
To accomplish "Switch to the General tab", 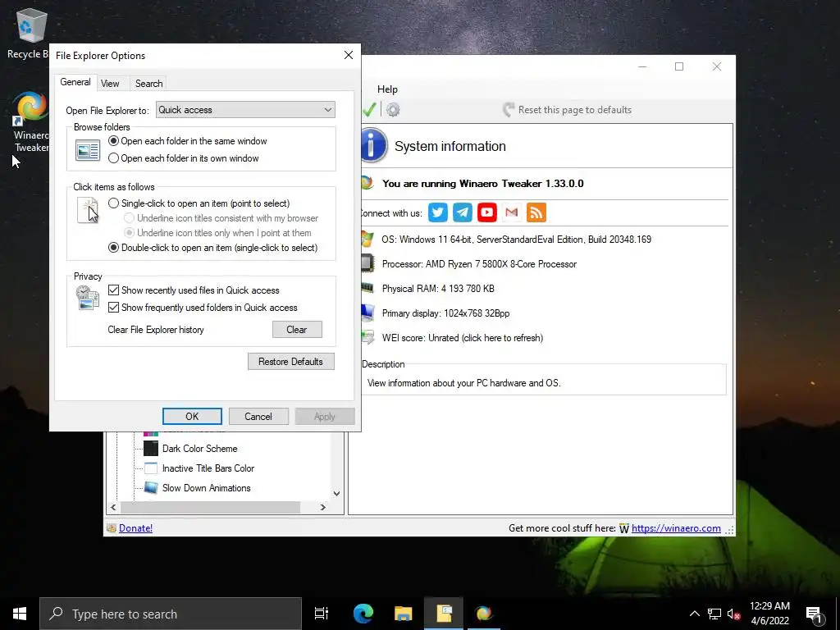I will tap(75, 82).
